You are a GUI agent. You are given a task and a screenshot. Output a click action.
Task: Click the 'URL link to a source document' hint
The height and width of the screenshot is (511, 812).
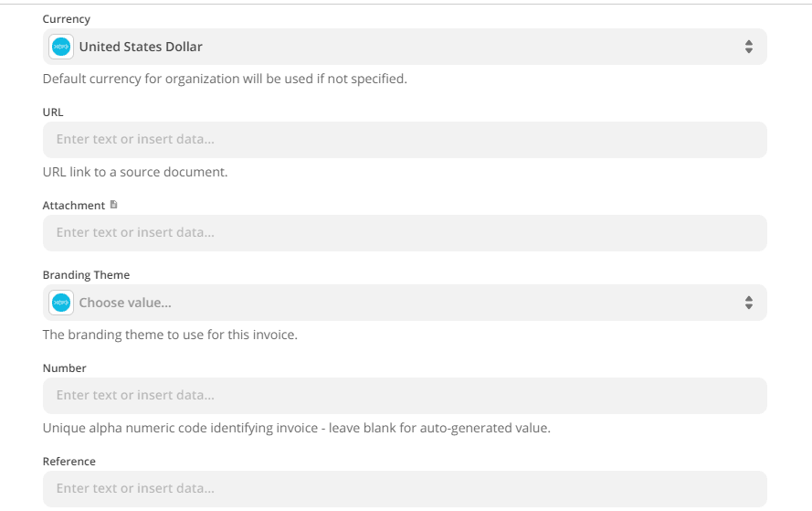(135, 172)
